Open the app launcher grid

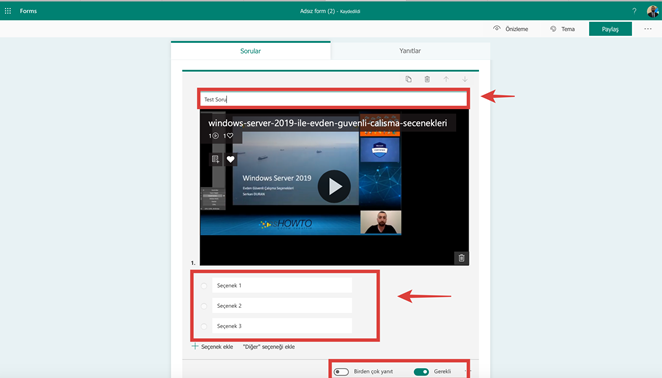coord(8,11)
